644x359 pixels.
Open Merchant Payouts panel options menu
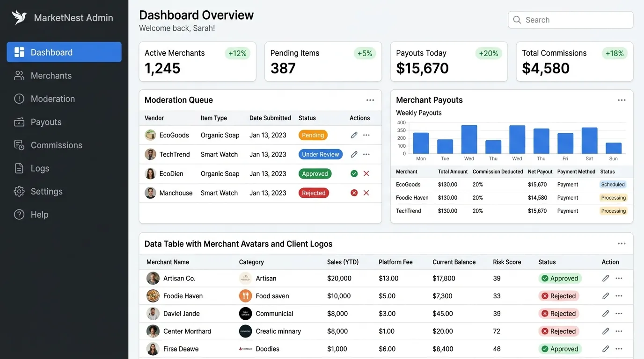(x=622, y=100)
